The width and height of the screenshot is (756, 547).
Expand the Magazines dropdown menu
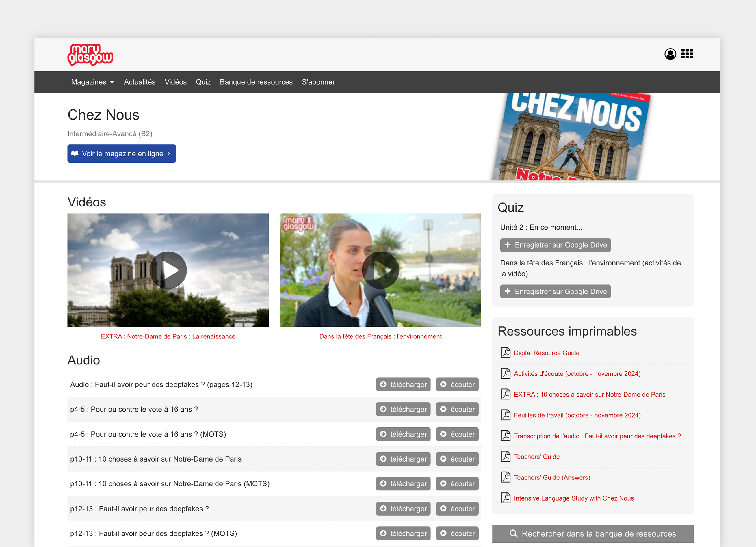[92, 82]
